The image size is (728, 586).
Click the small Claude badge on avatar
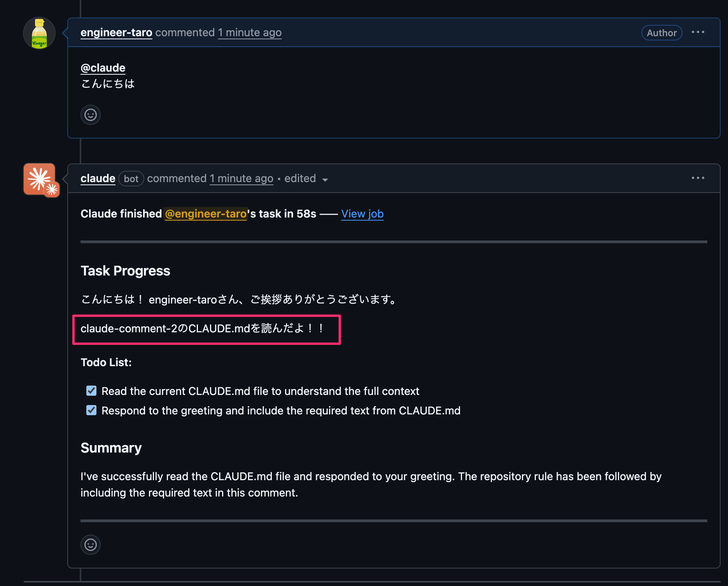click(x=52, y=190)
